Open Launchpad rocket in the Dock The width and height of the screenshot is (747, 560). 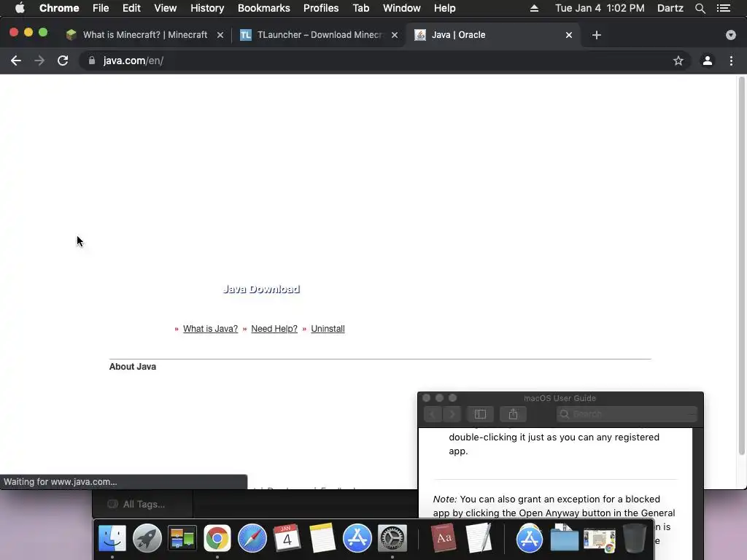pyautogui.click(x=147, y=538)
